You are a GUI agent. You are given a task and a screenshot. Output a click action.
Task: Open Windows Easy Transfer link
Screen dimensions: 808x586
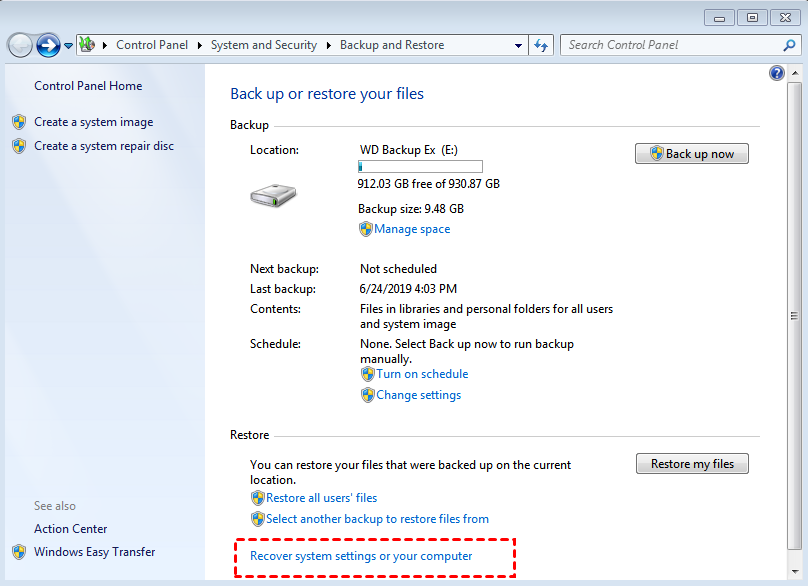tap(94, 552)
